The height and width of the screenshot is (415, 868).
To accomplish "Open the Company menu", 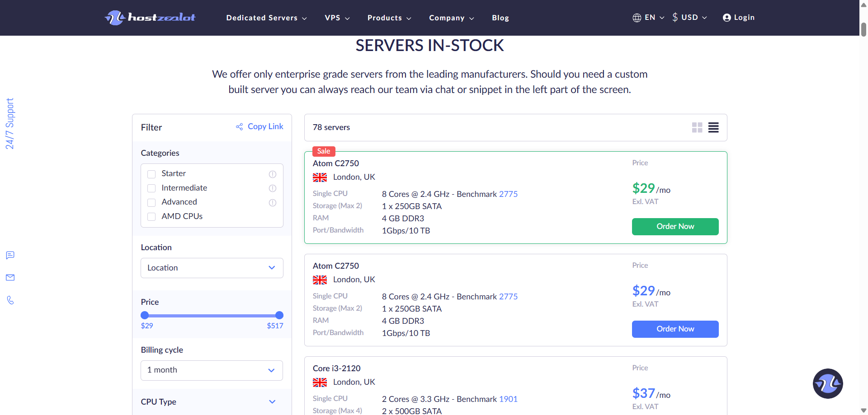I will coord(451,18).
